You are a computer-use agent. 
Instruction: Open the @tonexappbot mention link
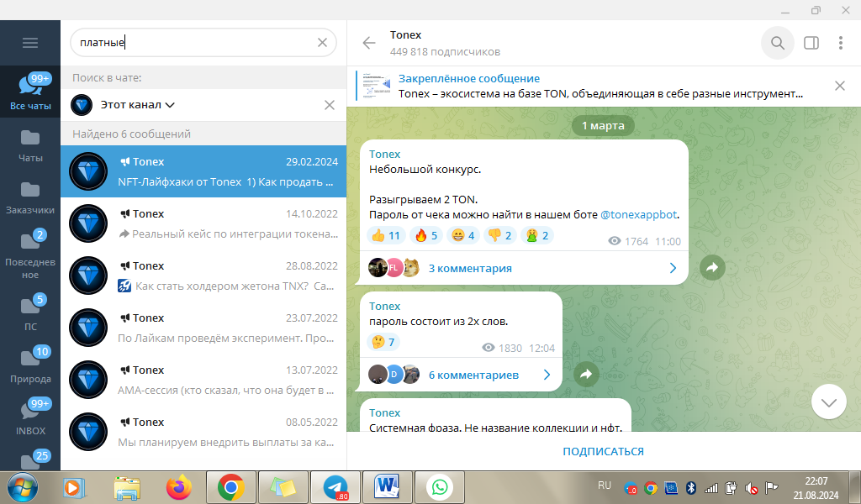[639, 214]
